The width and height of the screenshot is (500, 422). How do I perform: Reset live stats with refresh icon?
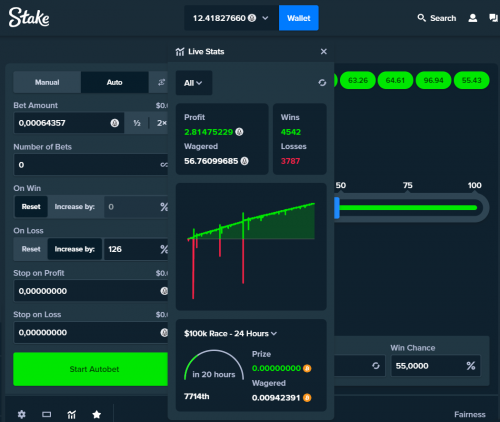click(322, 83)
